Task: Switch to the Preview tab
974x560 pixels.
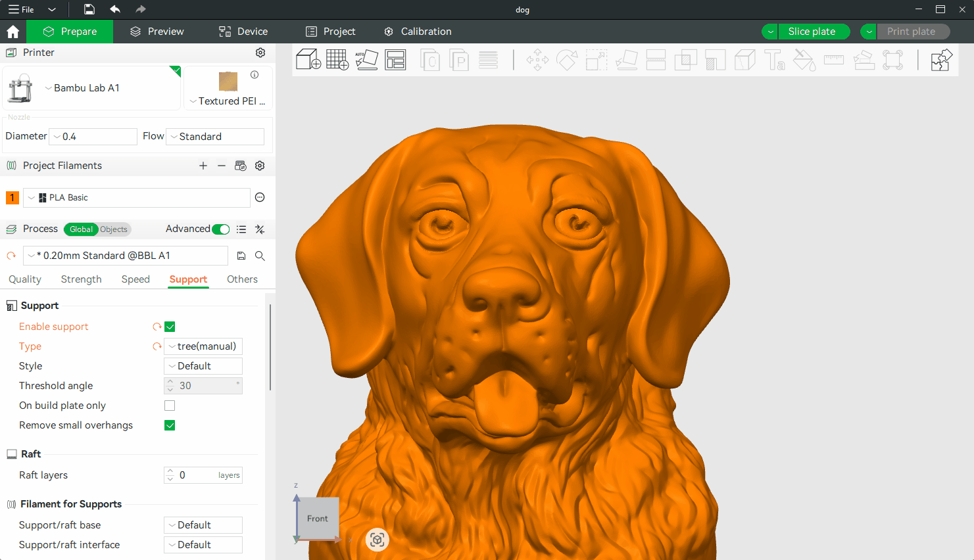Action: click(x=157, y=32)
